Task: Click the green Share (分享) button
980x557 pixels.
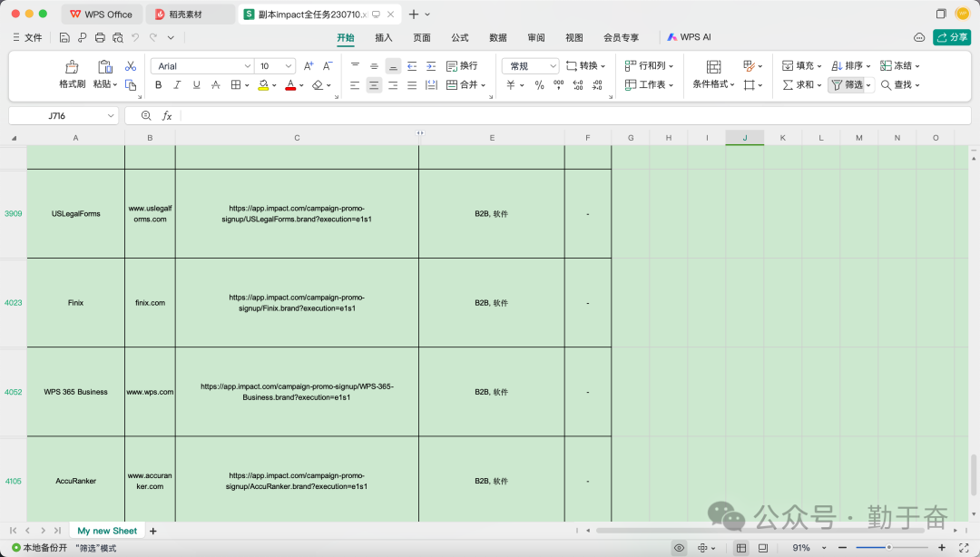Action: click(x=952, y=37)
